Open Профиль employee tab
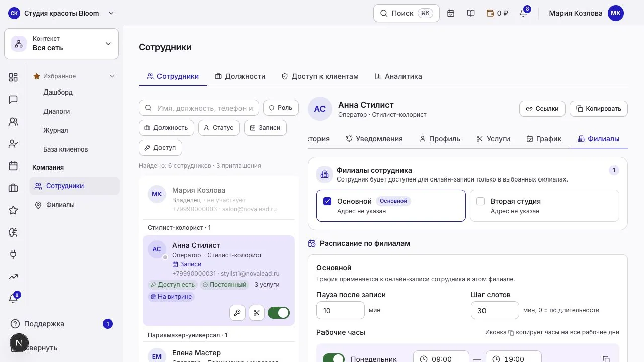The height and width of the screenshot is (362, 644). click(440, 139)
